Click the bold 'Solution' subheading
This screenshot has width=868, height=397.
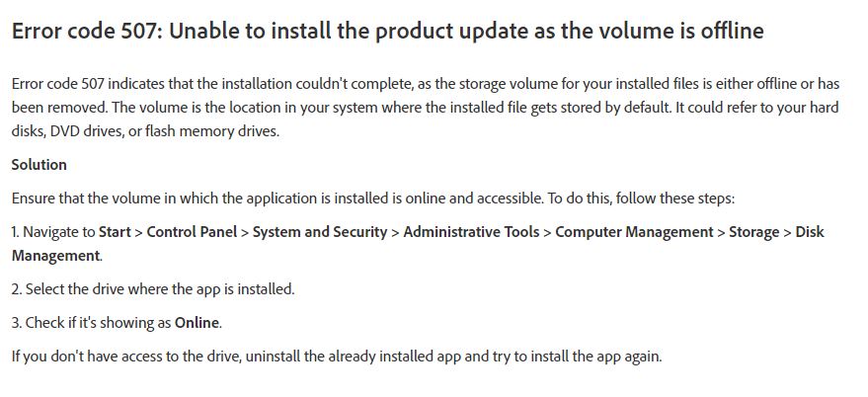(39, 165)
